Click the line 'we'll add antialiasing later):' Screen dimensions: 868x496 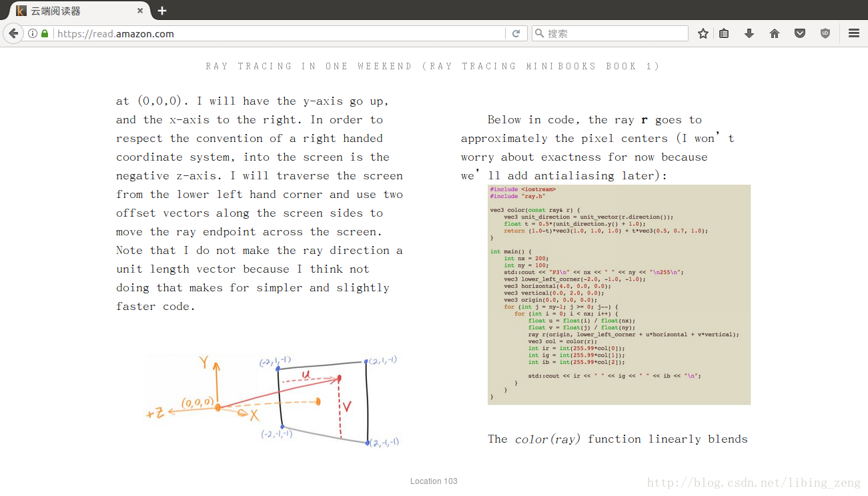tap(564, 176)
